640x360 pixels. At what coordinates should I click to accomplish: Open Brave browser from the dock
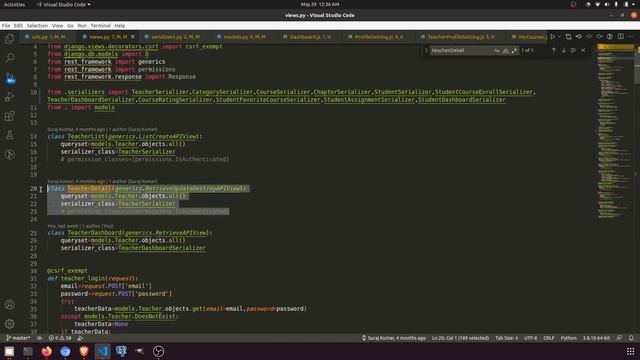[84, 351]
